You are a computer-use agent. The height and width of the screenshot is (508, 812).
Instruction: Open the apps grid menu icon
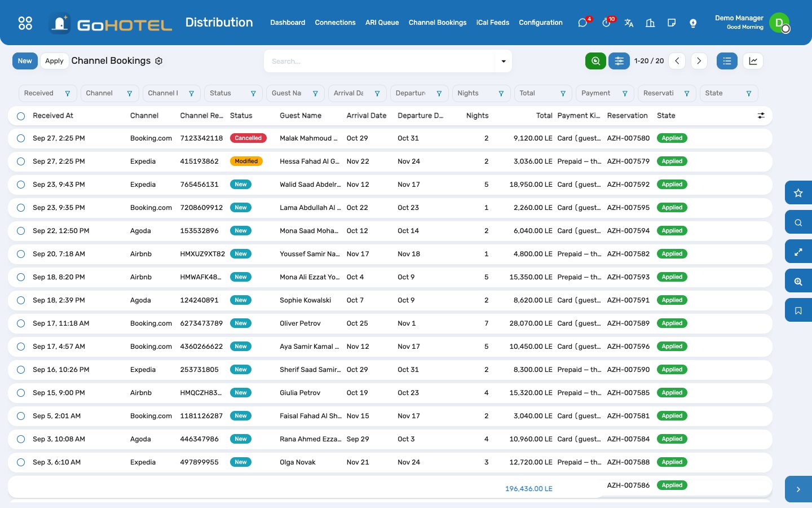tap(25, 23)
